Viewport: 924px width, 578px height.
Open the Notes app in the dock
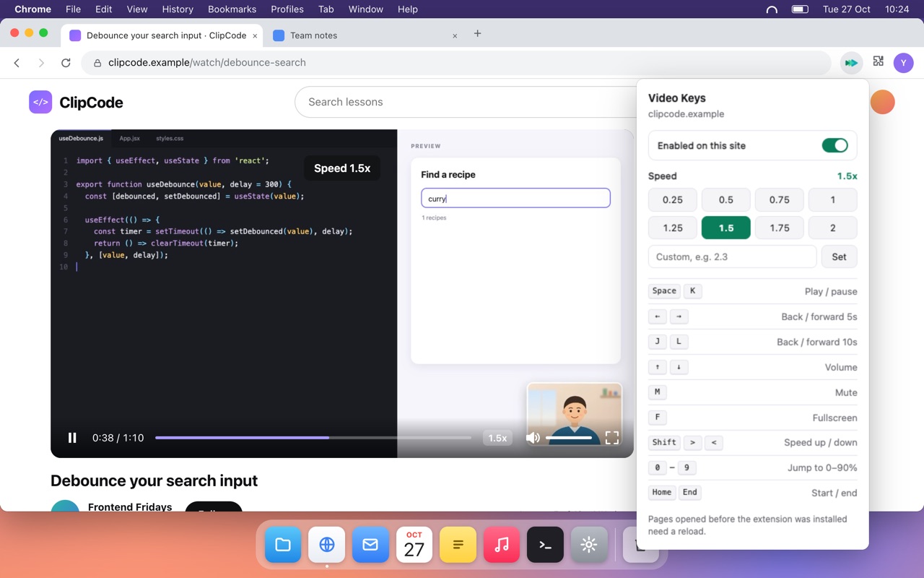click(x=458, y=545)
